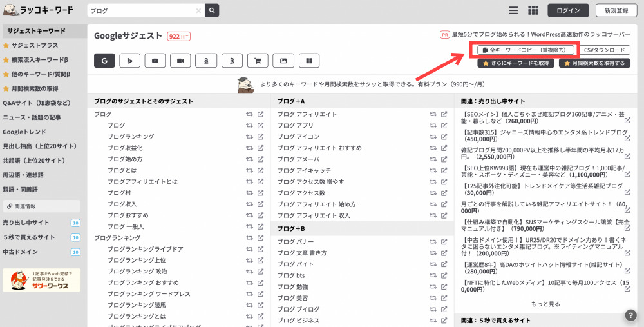Click keyword ブログアフィリエイトとは
This screenshot has height=327, width=644.
pos(142,181)
